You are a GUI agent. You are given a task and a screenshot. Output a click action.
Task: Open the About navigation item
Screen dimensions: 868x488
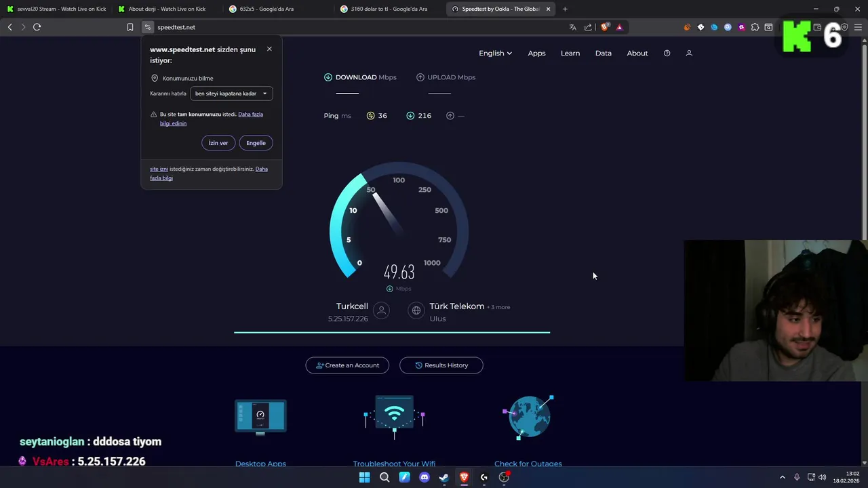point(637,53)
